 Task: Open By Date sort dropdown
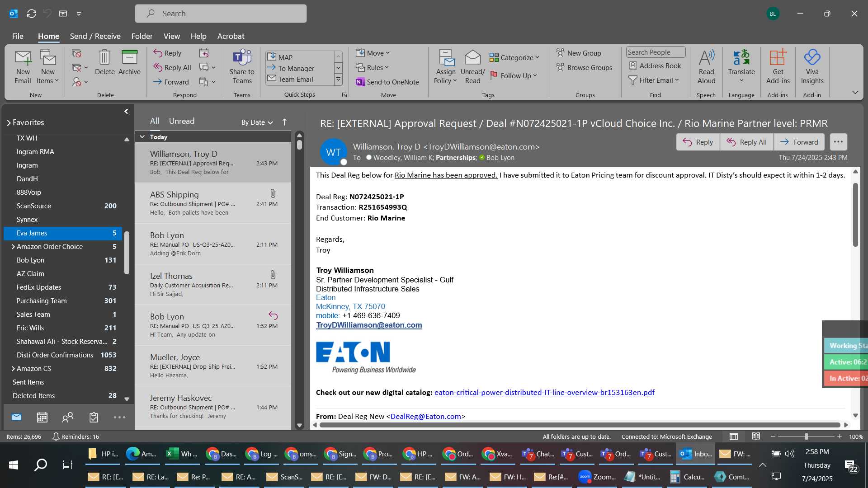tap(257, 122)
